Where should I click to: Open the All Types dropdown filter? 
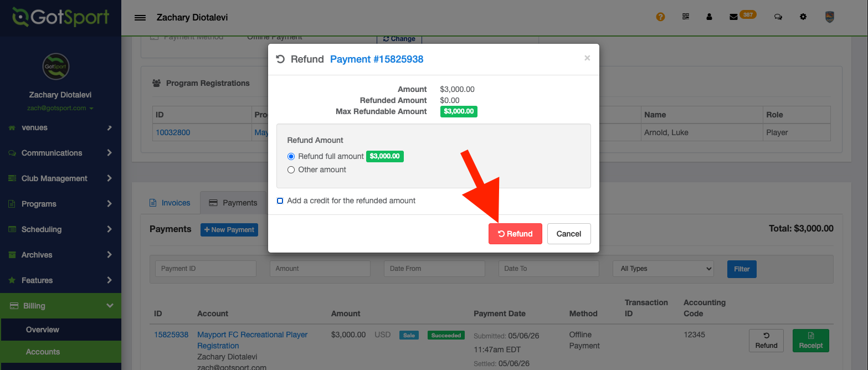tap(663, 269)
